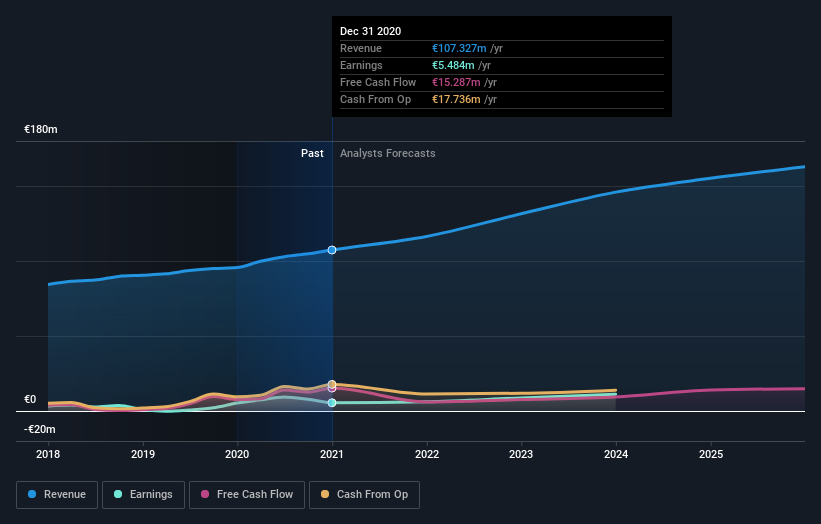Viewport: 821px width, 524px height.
Task: Click the 2025 x-axis label
Action: coord(711,454)
